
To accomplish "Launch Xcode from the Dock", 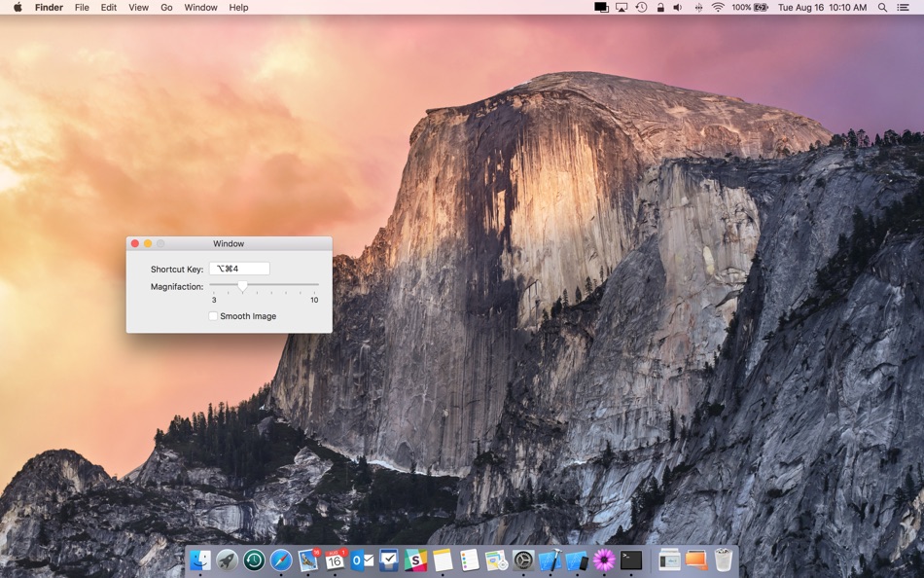I will pos(550,560).
